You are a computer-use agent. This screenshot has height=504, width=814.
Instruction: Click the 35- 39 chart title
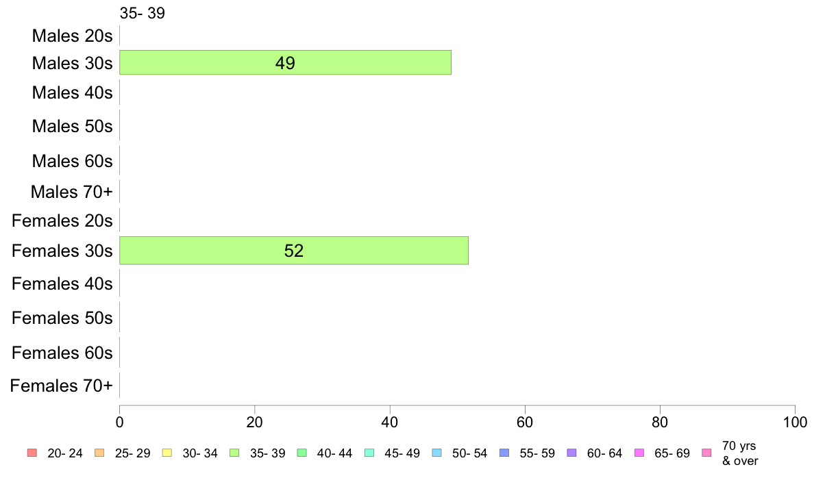143,13
